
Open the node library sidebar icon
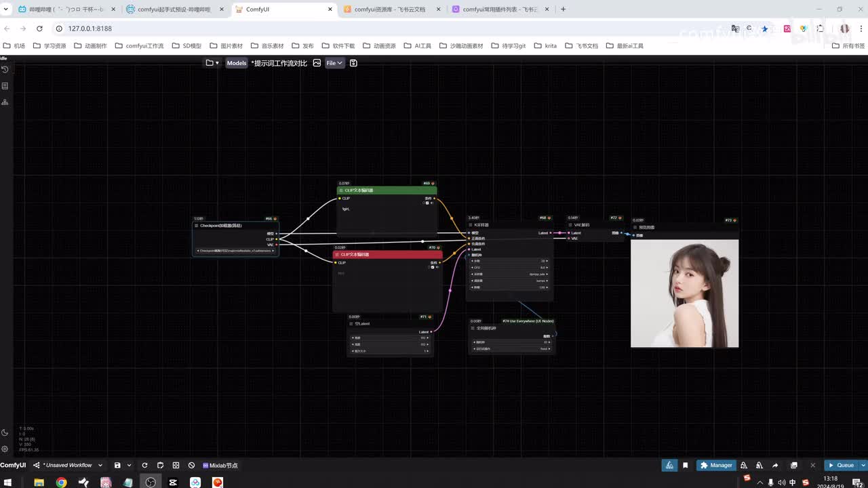(x=5, y=86)
